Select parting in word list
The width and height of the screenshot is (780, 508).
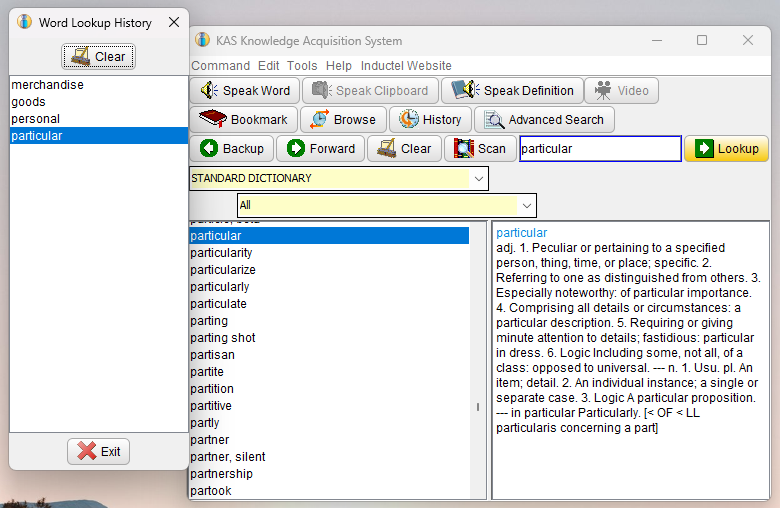click(x=329, y=320)
